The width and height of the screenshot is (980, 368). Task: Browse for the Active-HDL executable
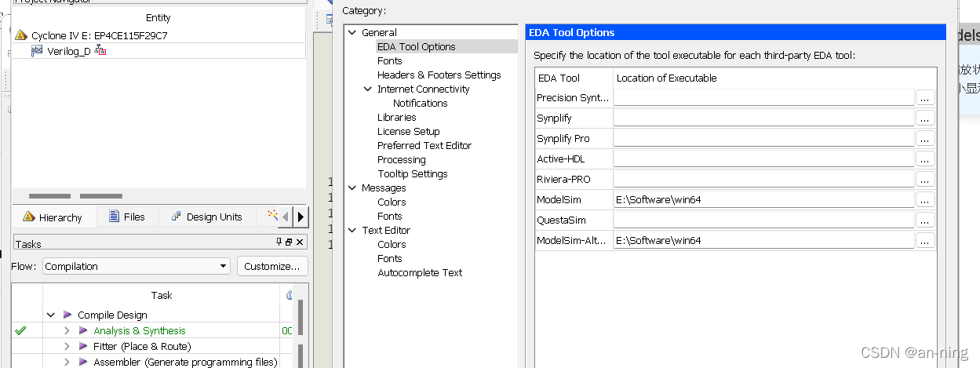click(926, 158)
